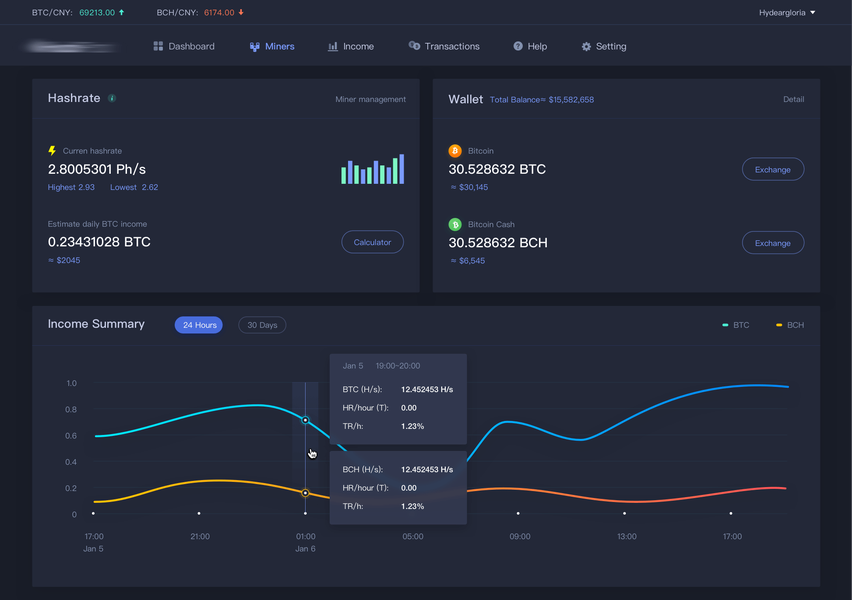Image resolution: width=852 pixels, height=600 pixels.
Task: Click the BTC data point on chart
Action: pyautogui.click(x=305, y=420)
